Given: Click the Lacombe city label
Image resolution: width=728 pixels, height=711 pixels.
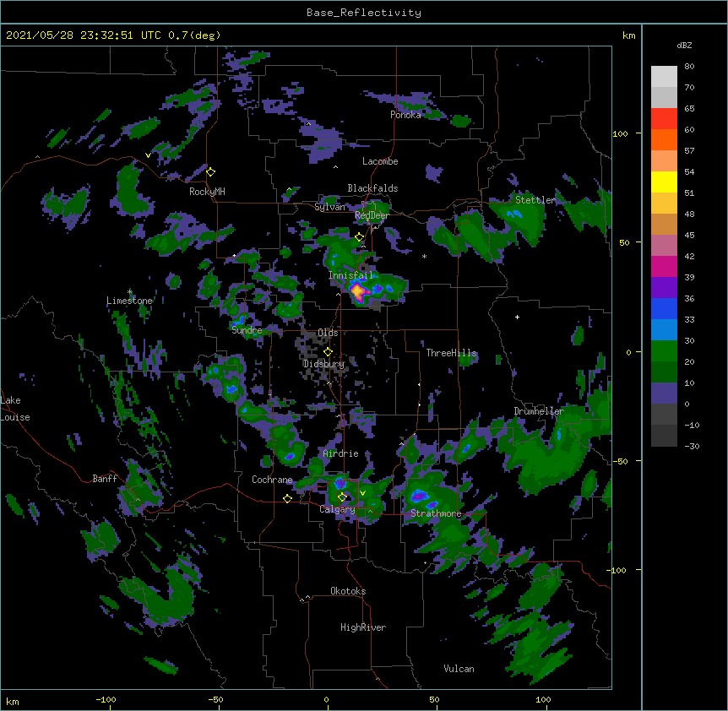Looking at the screenshot, I should 380,161.
